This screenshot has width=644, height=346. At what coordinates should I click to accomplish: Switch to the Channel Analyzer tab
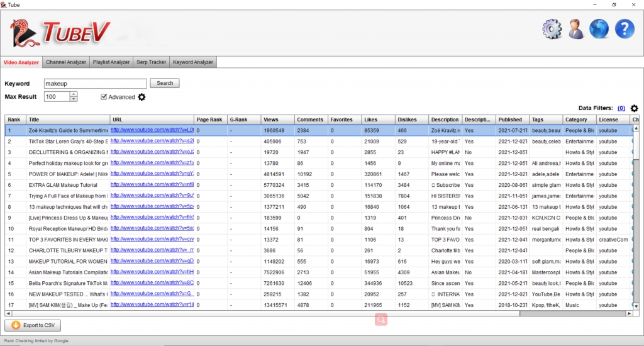tap(65, 62)
